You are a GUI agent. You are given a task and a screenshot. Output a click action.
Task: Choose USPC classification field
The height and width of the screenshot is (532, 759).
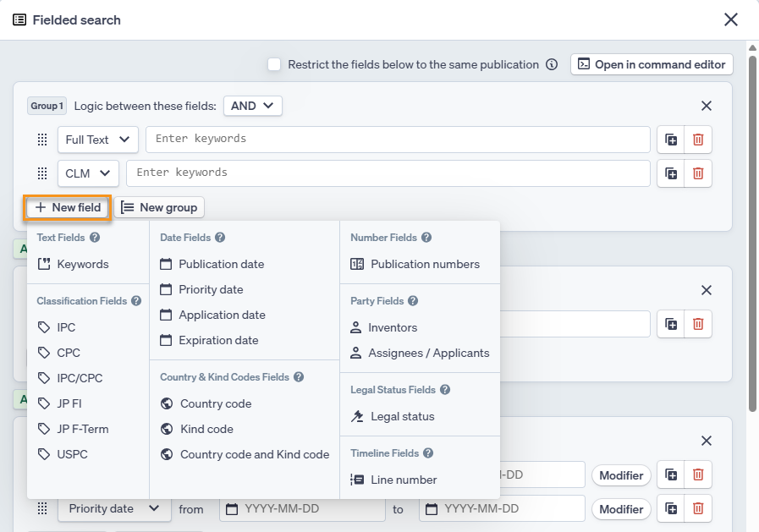coord(63,454)
